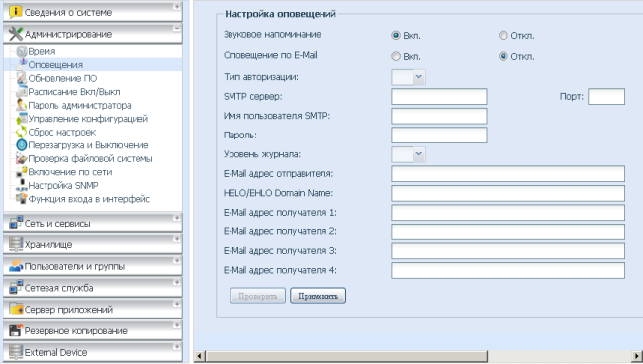Click the Применить button

tap(318, 296)
